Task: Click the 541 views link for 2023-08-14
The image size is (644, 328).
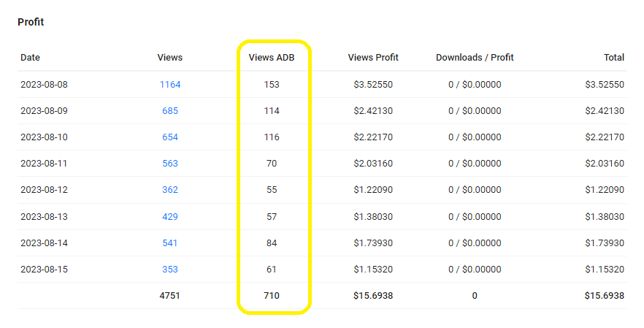Action: [170, 243]
